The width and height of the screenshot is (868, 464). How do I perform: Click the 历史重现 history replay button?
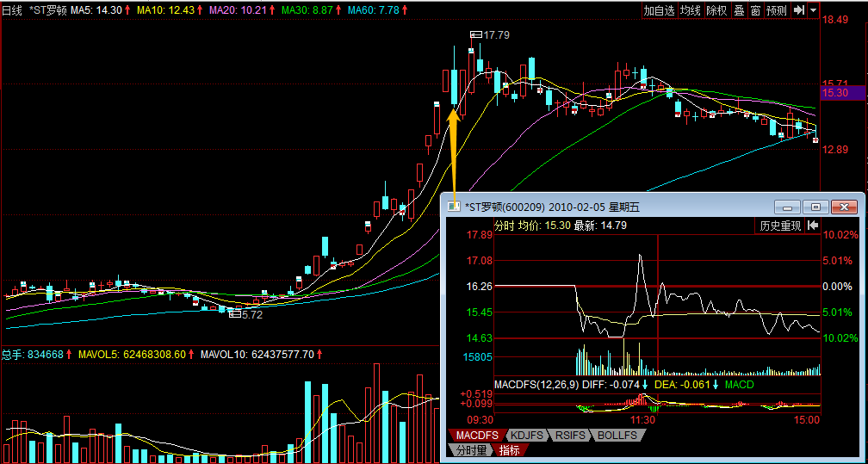click(780, 226)
